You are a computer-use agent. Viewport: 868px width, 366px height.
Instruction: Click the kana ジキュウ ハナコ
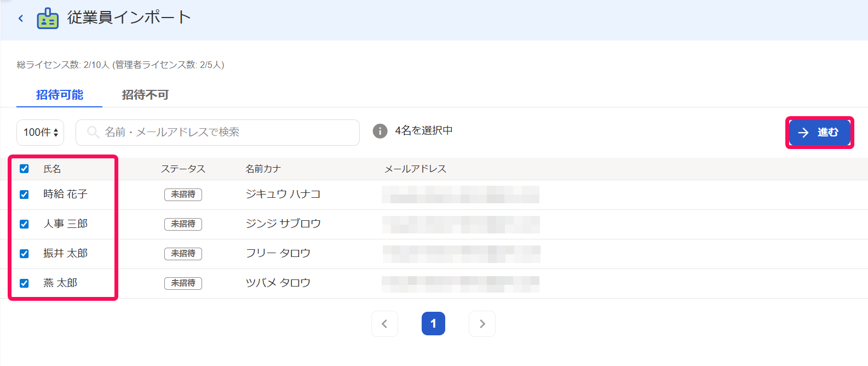click(x=283, y=194)
